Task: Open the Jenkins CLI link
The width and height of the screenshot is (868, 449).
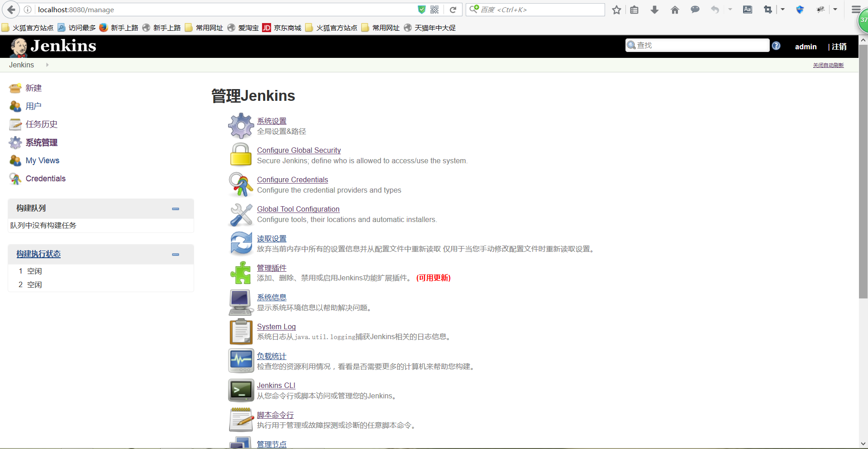Action: (276, 386)
